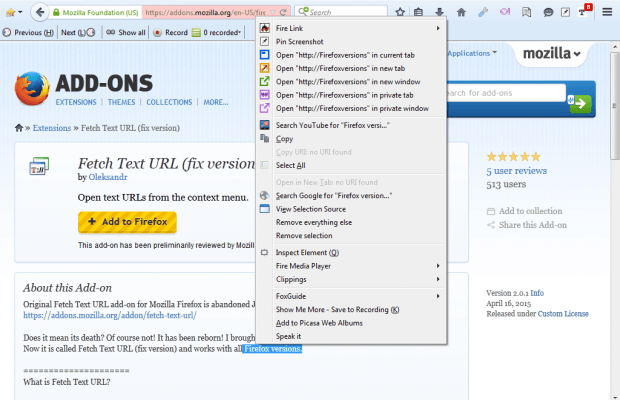The width and height of the screenshot is (620, 400).
Task: Open the Custom License link
Action: [x=563, y=313]
